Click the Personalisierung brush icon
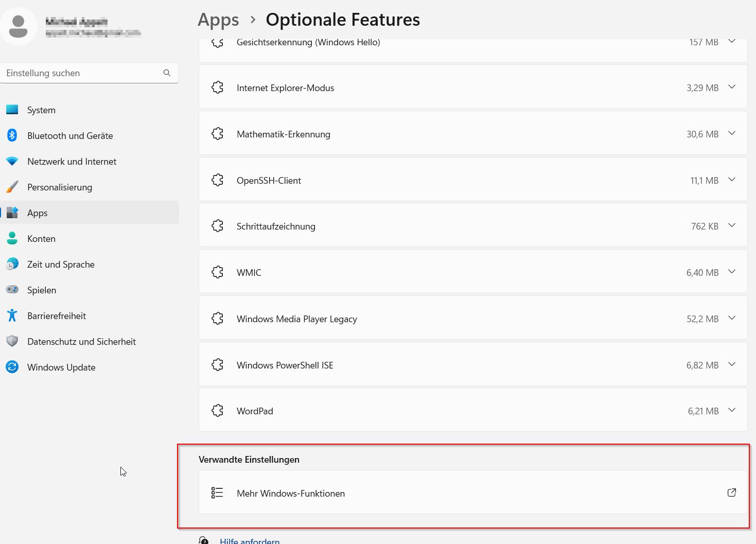This screenshot has height=544, width=756. 12,187
